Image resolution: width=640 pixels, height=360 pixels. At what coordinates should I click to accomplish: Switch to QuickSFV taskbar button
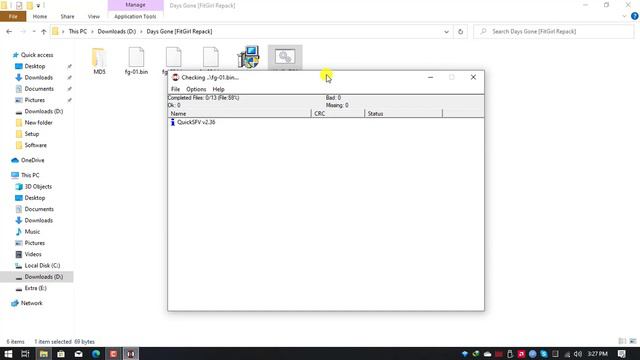[x=131, y=353]
